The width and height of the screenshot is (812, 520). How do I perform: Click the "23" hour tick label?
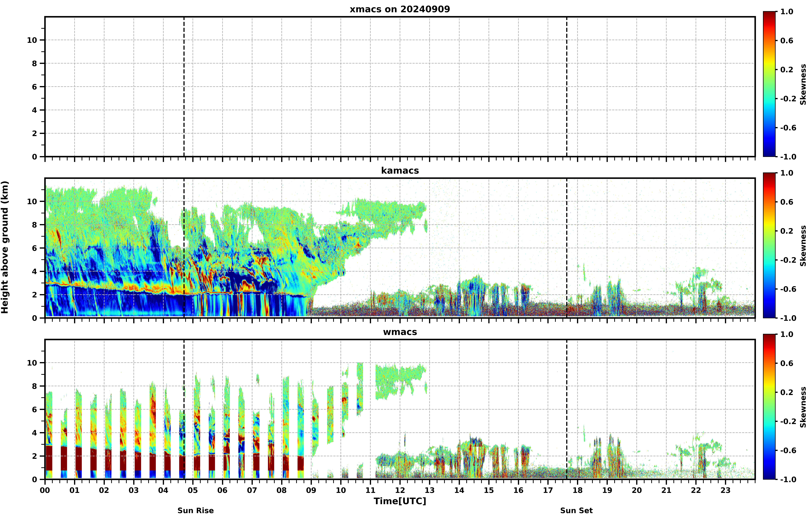pos(725,490)
